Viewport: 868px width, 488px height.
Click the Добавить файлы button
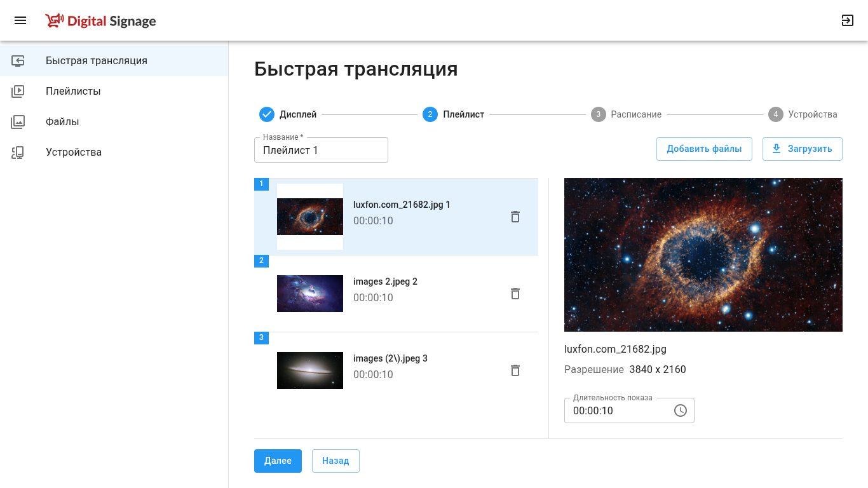tap(704, 149)
